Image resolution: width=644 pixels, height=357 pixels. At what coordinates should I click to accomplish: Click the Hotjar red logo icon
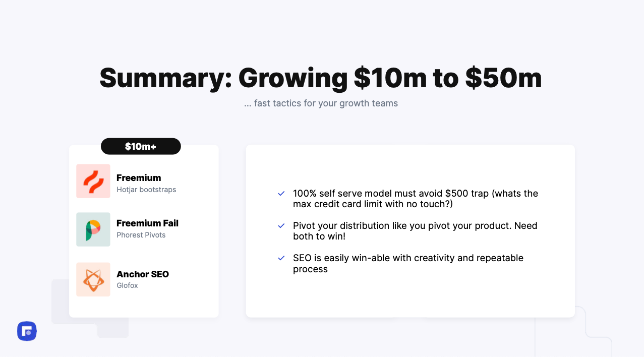93,181
